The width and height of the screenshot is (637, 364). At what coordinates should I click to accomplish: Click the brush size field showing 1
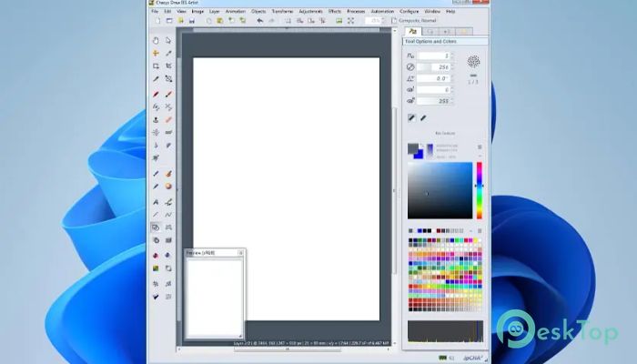tap(433, 56)
